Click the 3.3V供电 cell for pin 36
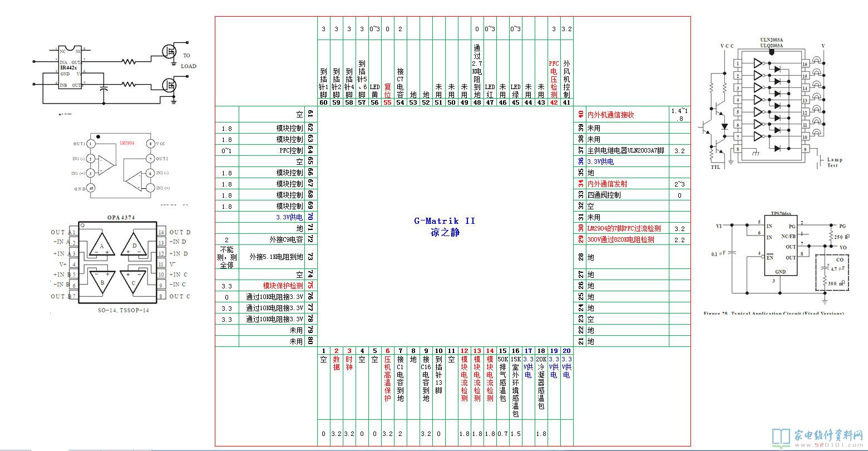868x451 pixels. (x=627, y=161)
